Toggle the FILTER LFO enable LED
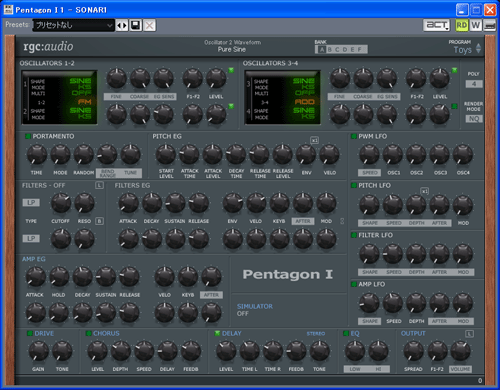500x390 pixels. click(x=354, y=235)
